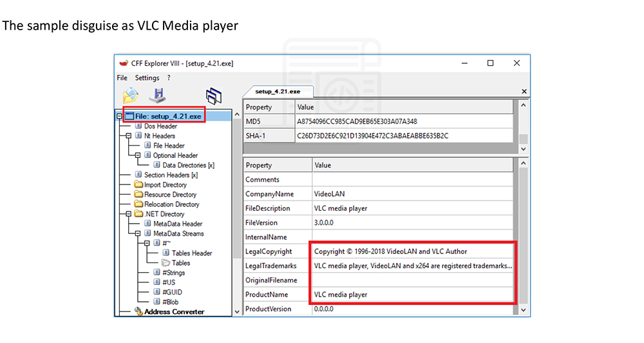Select File Header tree item

pos(169,146)
